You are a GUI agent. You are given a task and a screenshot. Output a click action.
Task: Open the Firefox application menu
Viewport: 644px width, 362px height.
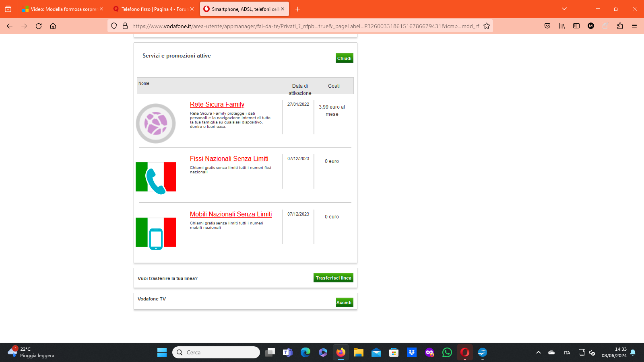(634, 26)
